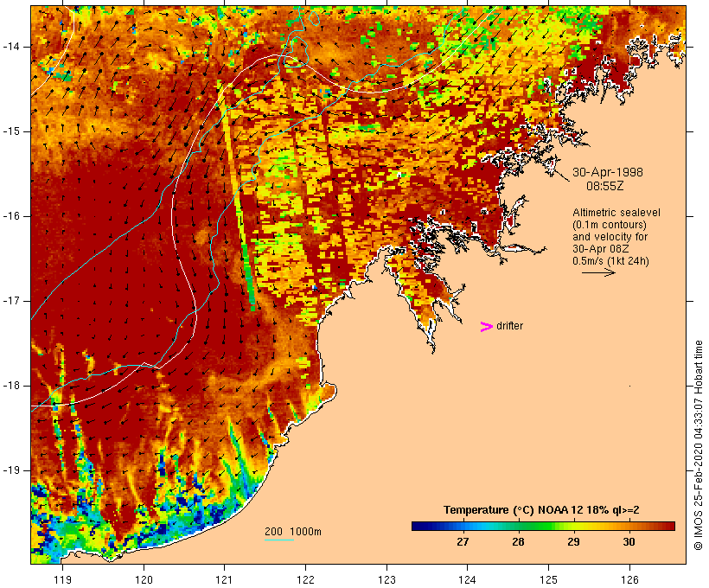Click the dark blue end of colorbar
Screen dimensions: 709x588
tap(418, 526)
